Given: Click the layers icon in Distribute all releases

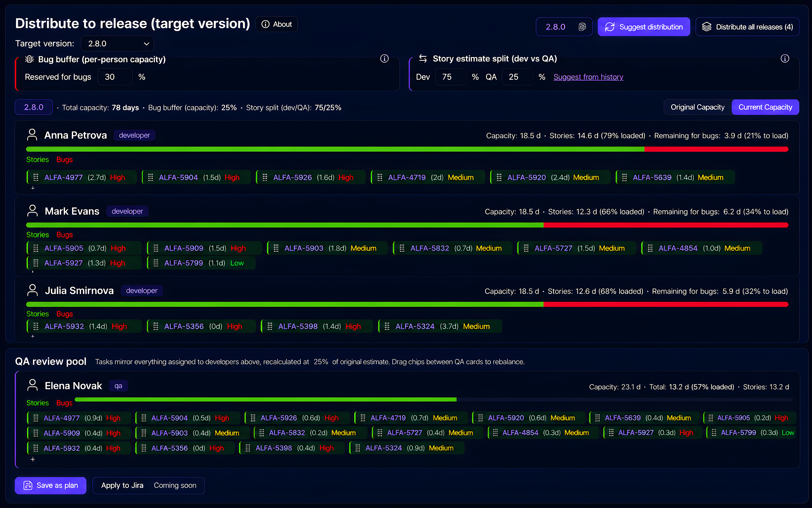Looking at the screenshot, I should 707,27.
